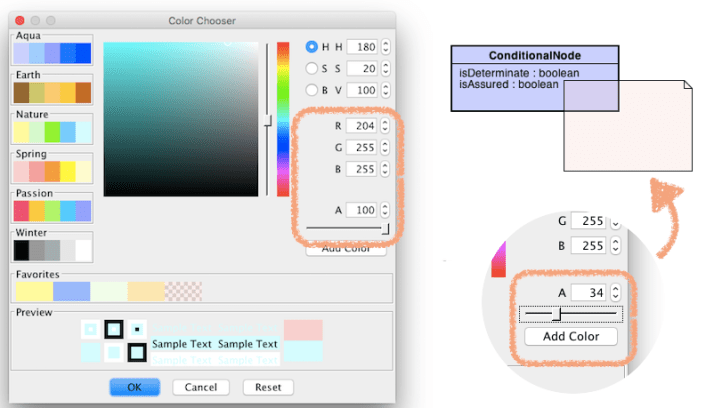Click the alpha field showing 34

[x=589, y=292]
